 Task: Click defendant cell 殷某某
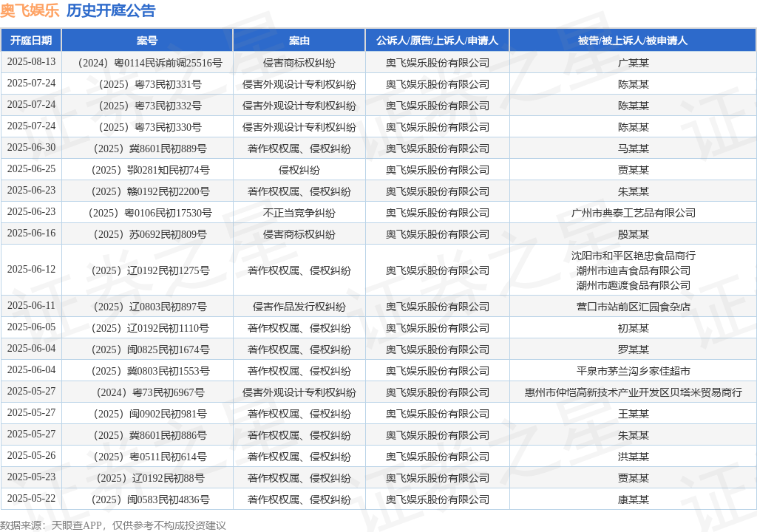pos(634,235)
